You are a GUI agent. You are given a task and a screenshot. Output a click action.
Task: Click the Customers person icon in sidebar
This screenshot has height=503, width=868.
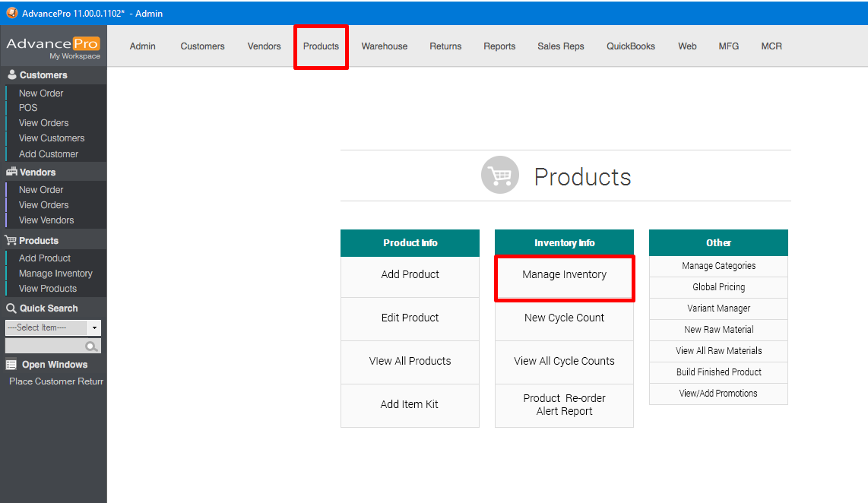(x=11, y=75)
